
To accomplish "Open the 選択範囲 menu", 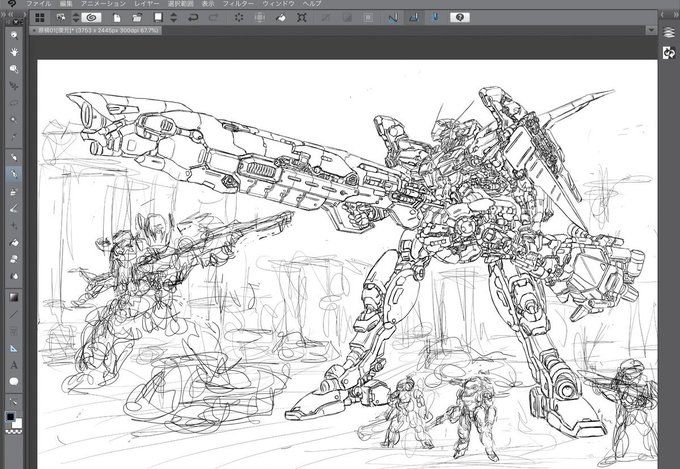I will coord(180,3).
